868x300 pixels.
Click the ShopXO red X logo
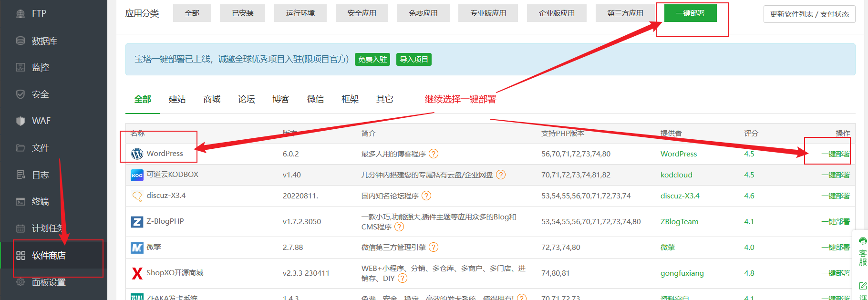(137, 273)
